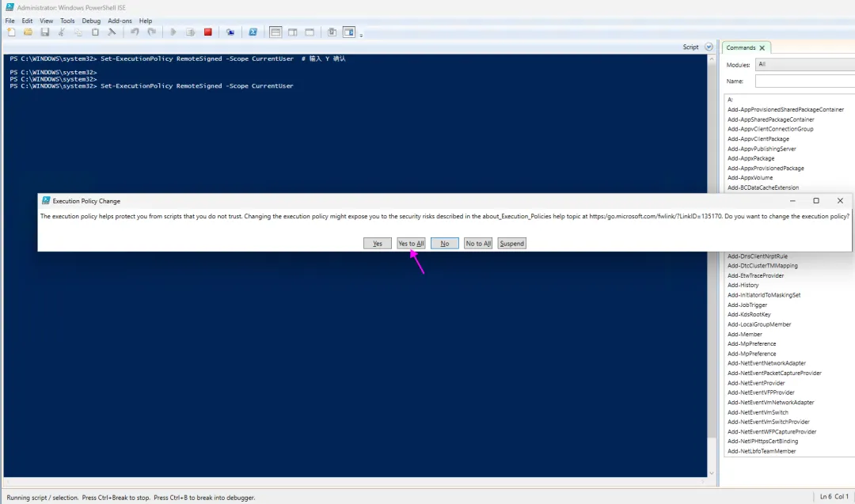Open the File menu
The height and width of the screenshot is (504, 855).
pyautogui.click(x=9, y=21)
